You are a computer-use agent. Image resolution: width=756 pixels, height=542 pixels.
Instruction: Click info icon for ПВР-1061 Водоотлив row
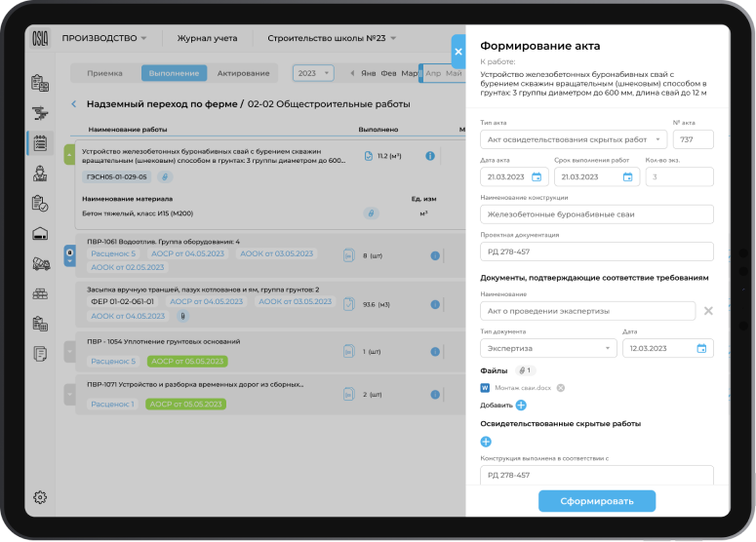pyautogui.click(x=435, y=255)
